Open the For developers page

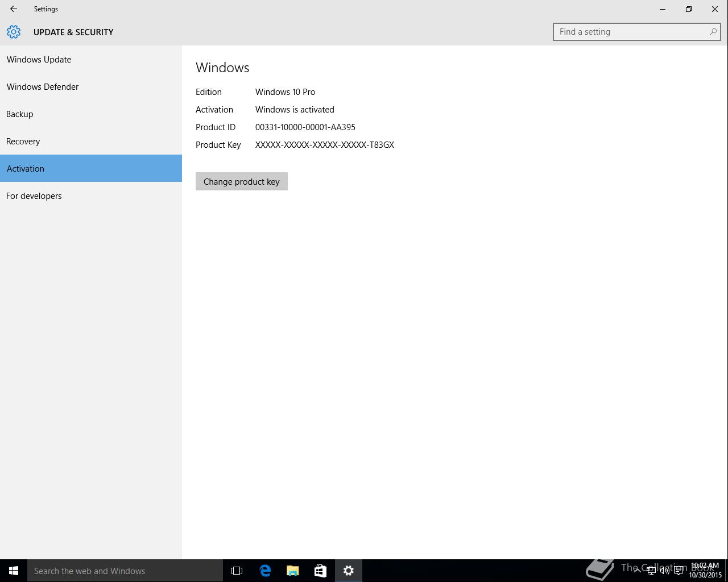[91, 196]
